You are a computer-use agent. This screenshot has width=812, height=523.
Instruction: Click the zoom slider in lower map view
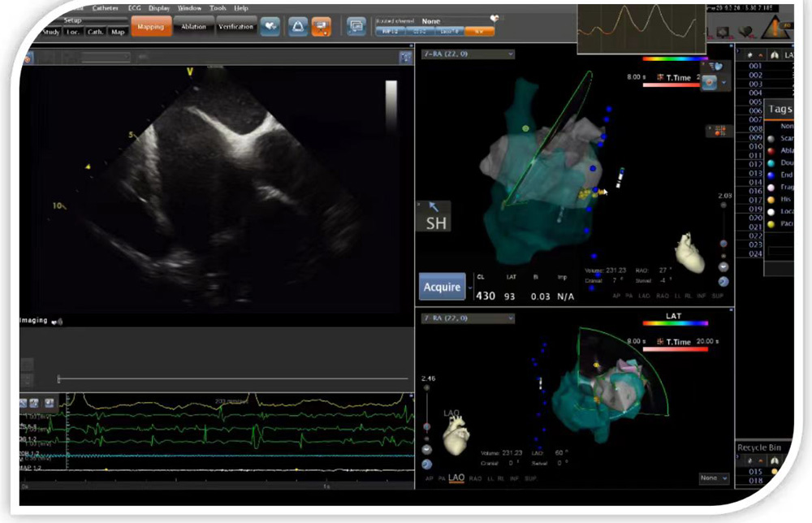(x=427, y=426)
